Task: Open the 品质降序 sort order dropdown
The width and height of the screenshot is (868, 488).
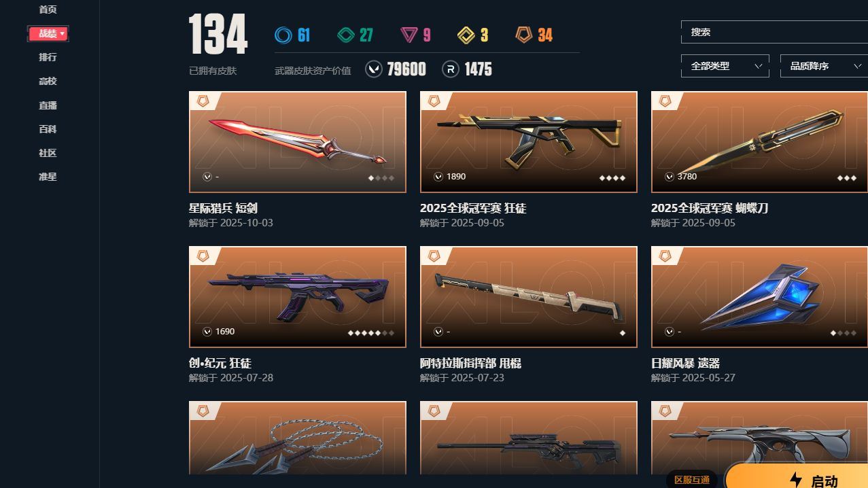Action: tap(824, 66)
